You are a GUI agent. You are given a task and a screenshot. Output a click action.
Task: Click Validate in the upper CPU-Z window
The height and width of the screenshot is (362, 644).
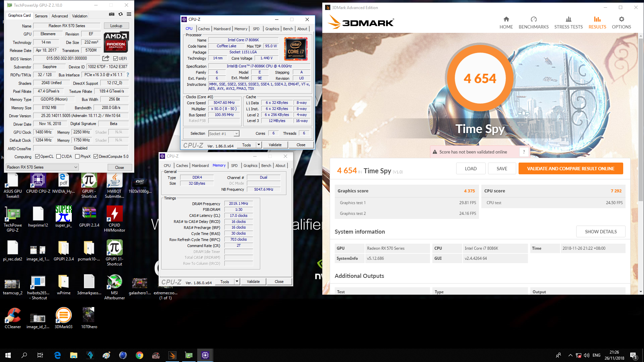[x=275, y=145]
